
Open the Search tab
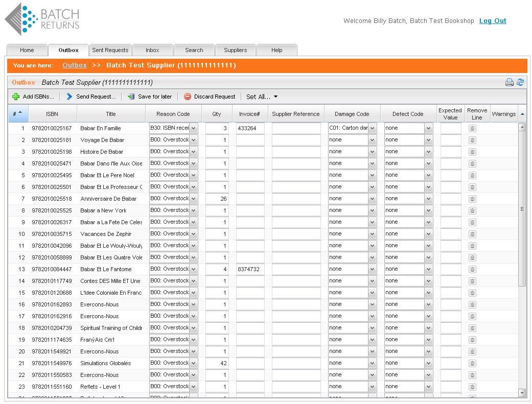pyautogui.click(x=194, y=50)
